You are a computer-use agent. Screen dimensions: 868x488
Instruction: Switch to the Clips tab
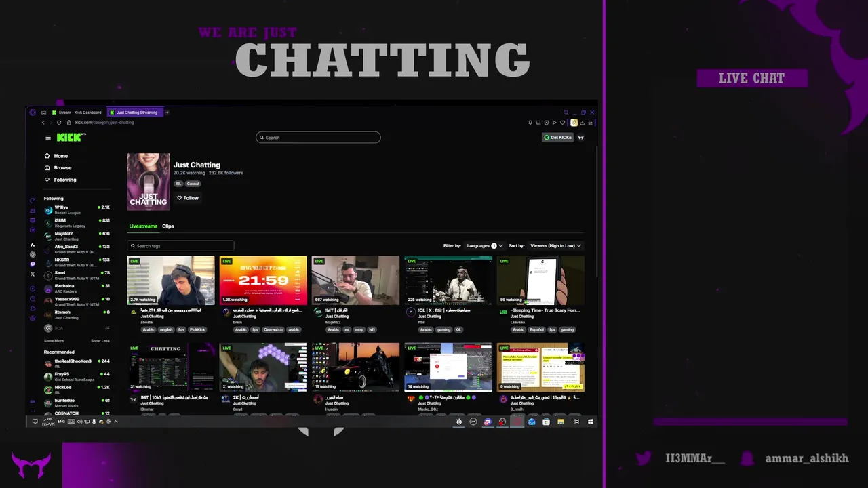(x=167, y=226)
